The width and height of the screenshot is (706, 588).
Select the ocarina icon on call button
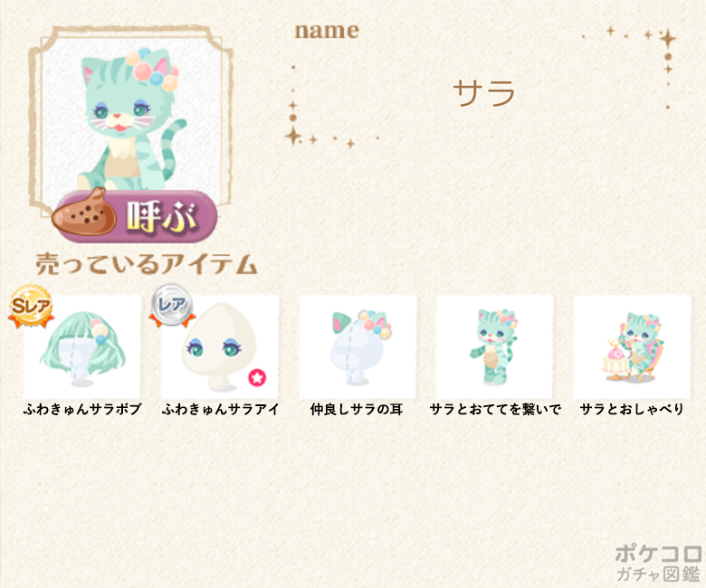(84, 213)
